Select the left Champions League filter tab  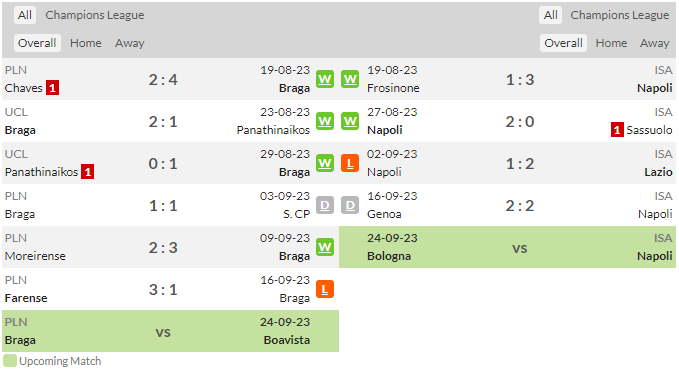click(95, 15)
